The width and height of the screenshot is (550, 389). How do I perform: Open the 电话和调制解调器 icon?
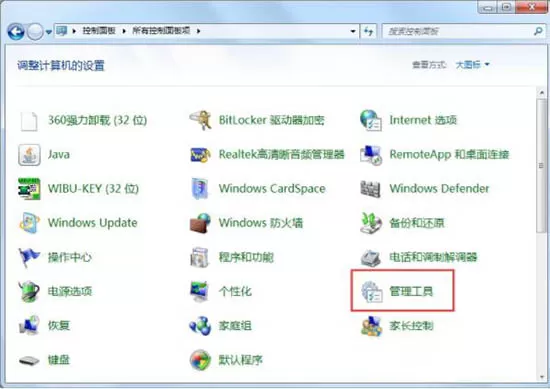tap(371, 258)
